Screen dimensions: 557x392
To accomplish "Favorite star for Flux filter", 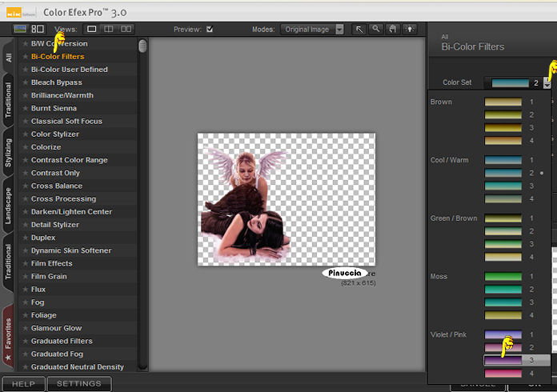I will (x=26, y=290).
